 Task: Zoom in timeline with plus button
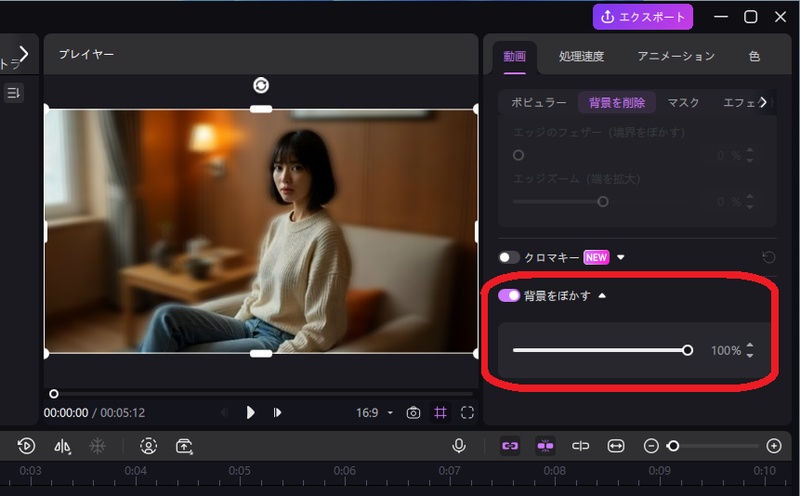[774, 446]
